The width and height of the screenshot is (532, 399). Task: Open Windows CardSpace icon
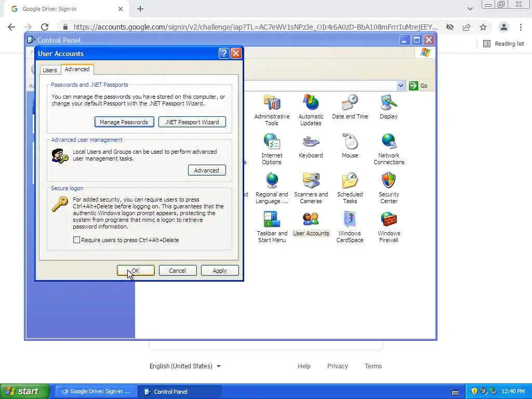(x=350, y=227)
